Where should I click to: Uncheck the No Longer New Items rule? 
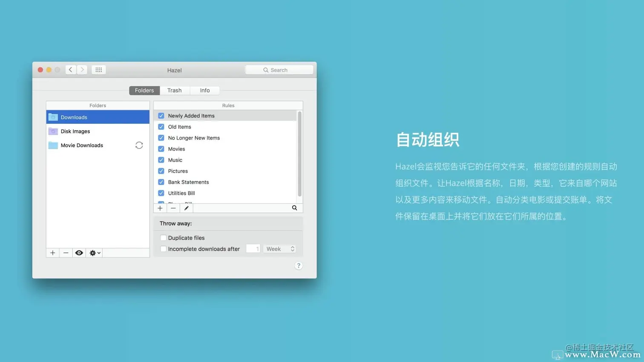click(x=161, y=138)
